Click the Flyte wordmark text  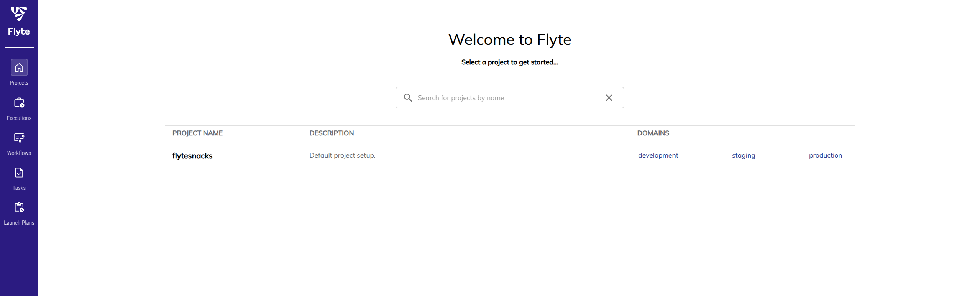click(19, 31)
